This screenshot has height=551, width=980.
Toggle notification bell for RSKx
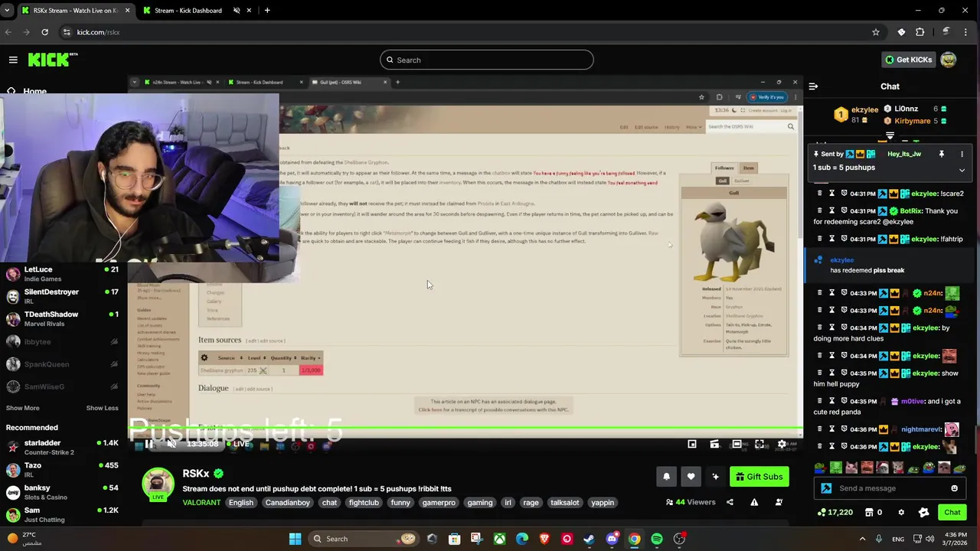(666, 477)
